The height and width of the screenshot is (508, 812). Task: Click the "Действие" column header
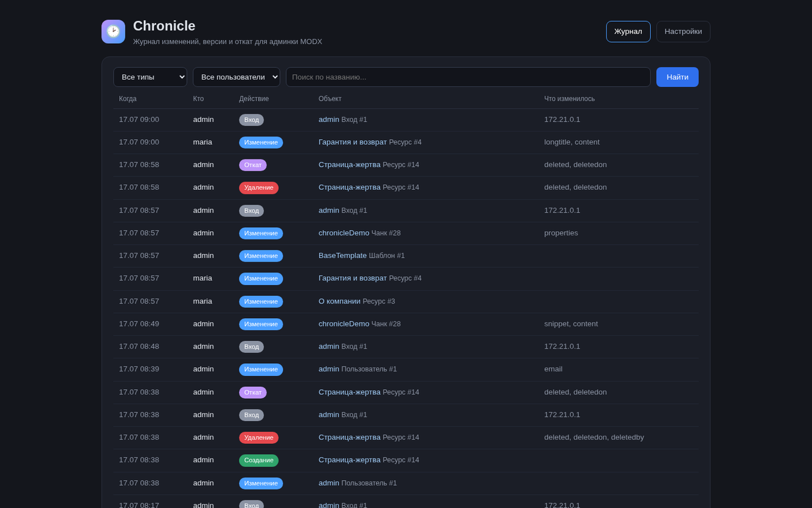pyautogui.click(x=254, y=98)
